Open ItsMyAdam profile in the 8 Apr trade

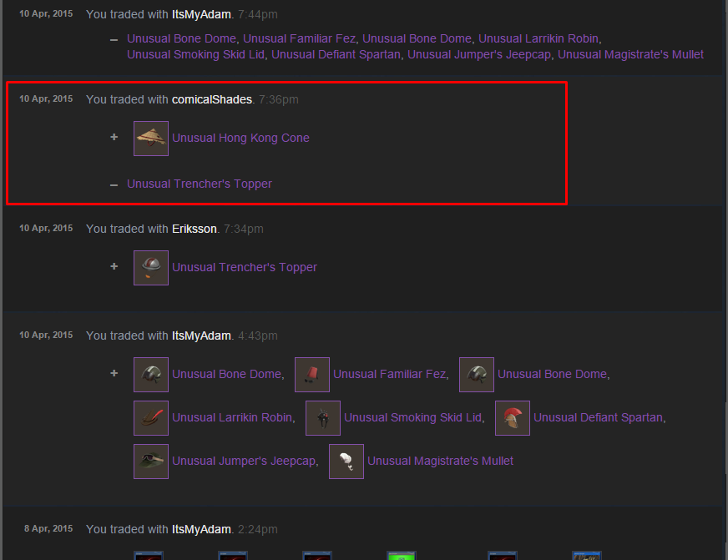click(x=201, y=529)
